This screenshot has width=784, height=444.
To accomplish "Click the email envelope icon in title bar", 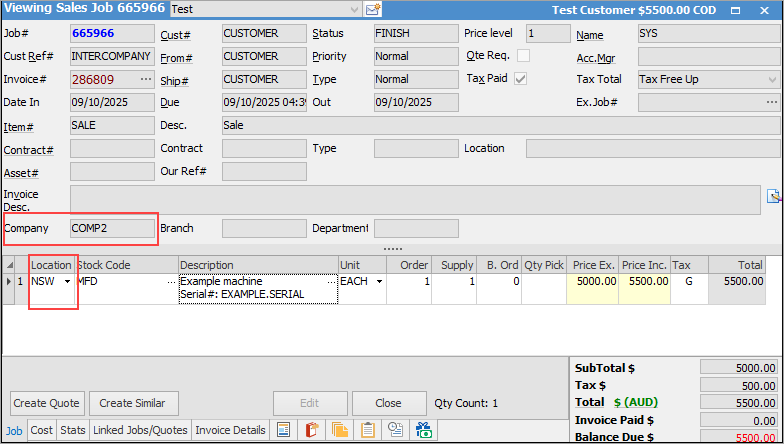I will 373,9.
